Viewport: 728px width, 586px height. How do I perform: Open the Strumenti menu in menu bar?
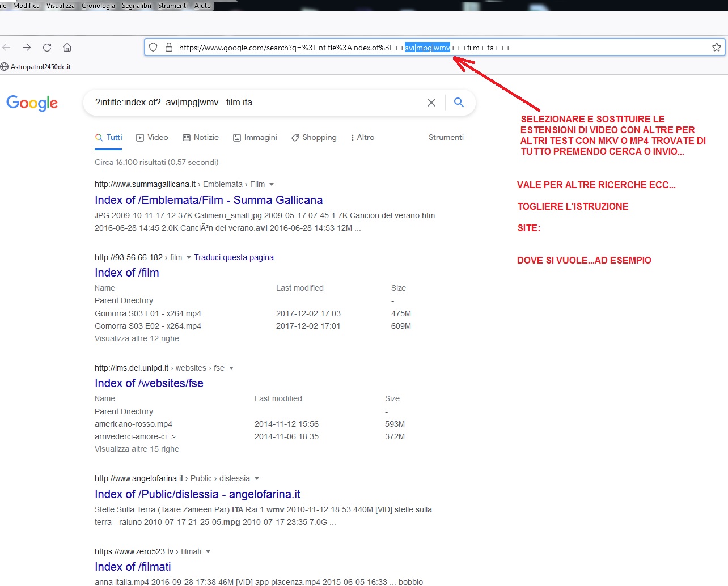172,6
